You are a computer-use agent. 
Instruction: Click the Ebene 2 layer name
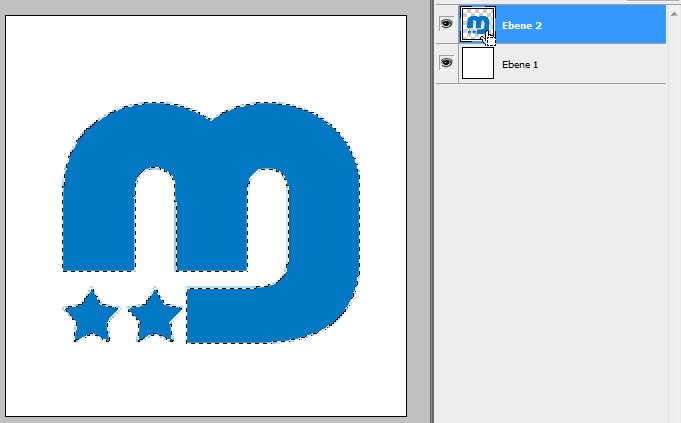[524, 25]
